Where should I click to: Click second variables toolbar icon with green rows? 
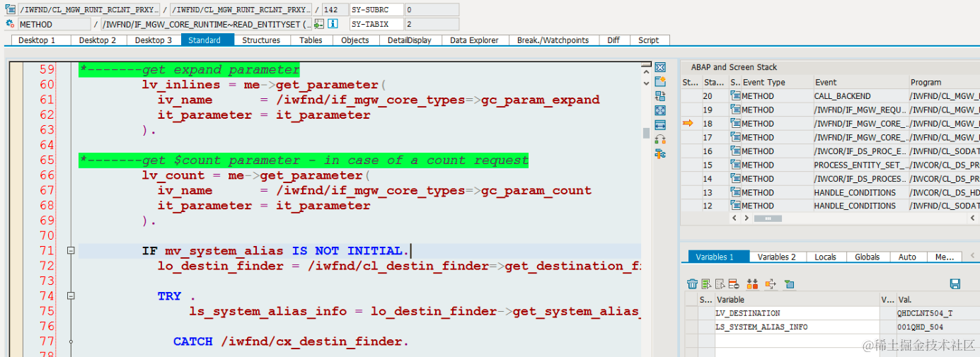coord(706,284)
